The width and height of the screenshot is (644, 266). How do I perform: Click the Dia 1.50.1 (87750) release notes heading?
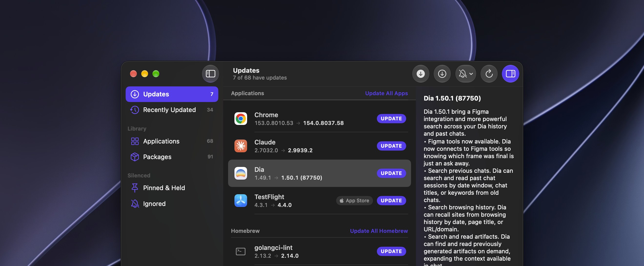pyautogui.click(x=452, y=98)
